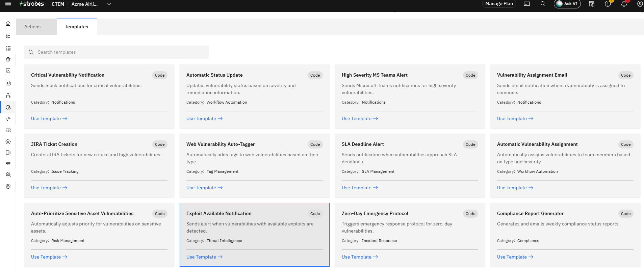The height and width of the screenshot is (271, 644).
Task: Click the Manage Plan button
Action: point(499,4)
